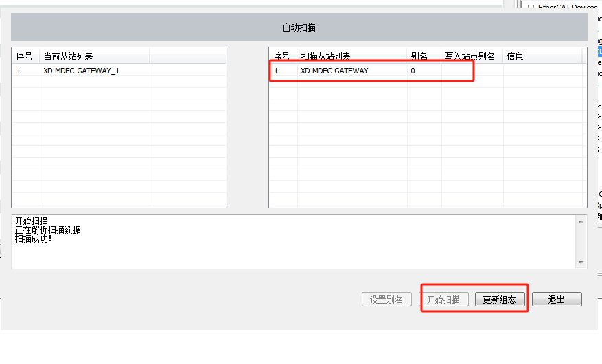The image size is (602, 364).
Task: Click the 设置别名 button
Action: click(x=386, y=300)
